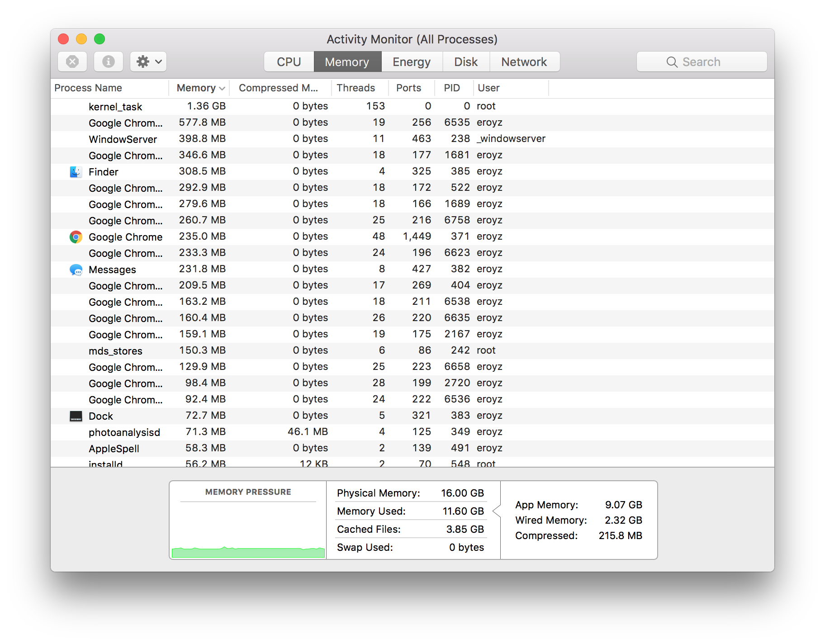The image size is (825, 644).
Task: Switch to the Disk tab
Action: coord(466,62)
